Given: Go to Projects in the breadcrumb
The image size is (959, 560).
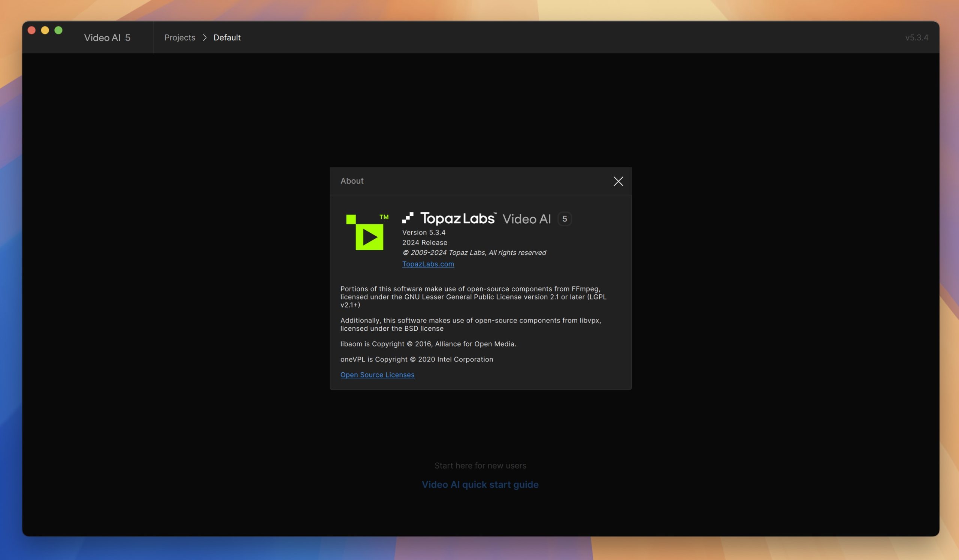Looking at the screenshot, I should 179,37.
